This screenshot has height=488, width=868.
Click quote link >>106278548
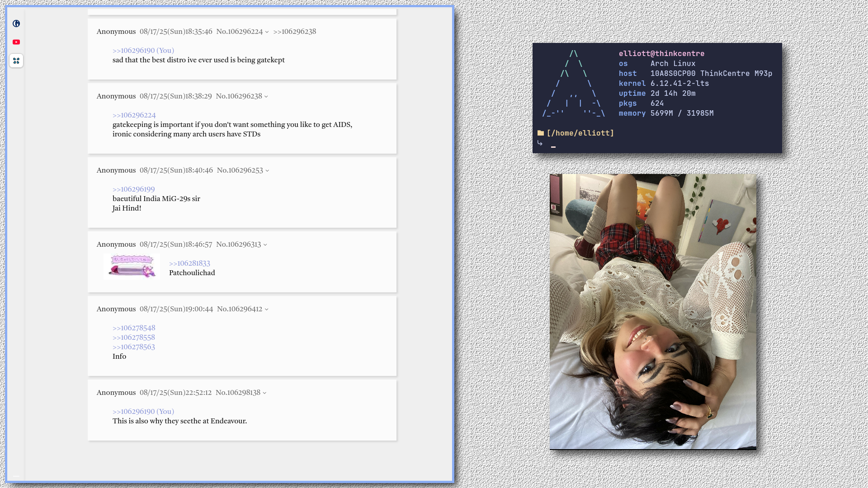[x=134, y=328]
